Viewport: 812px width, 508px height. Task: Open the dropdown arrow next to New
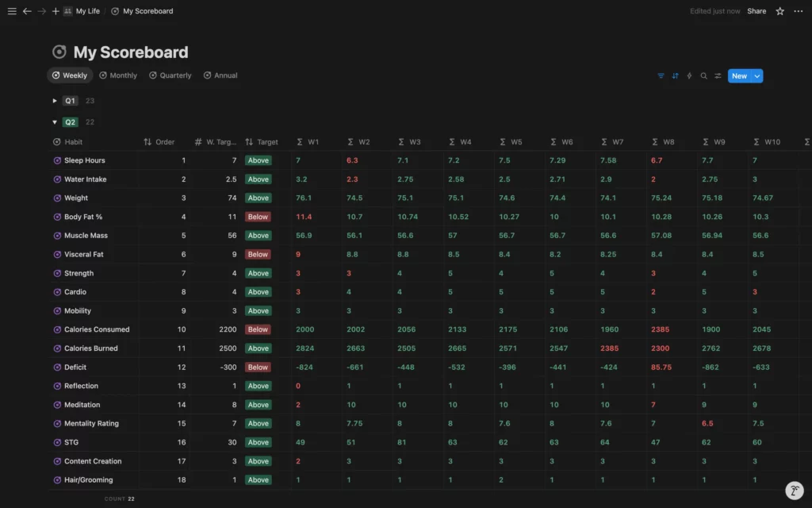point(757,76)
